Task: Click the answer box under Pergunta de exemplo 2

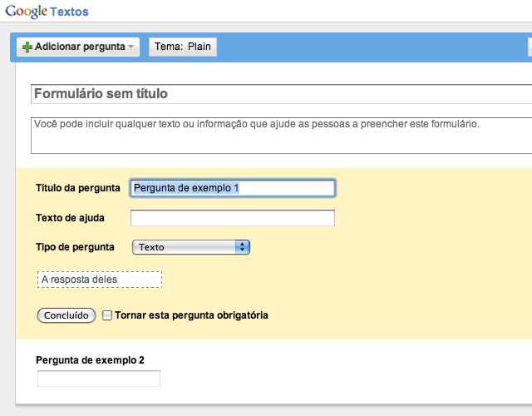Action: [99, 379]
